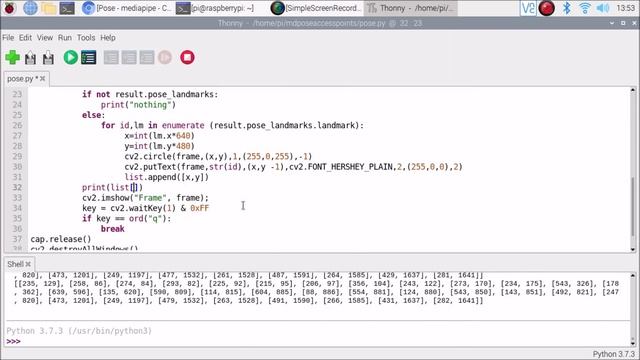The height and width of the screenshot is (360, 640).
Task: Click 'x=int(lm.x*640)' on line 27
Action: tap(160, 136)
